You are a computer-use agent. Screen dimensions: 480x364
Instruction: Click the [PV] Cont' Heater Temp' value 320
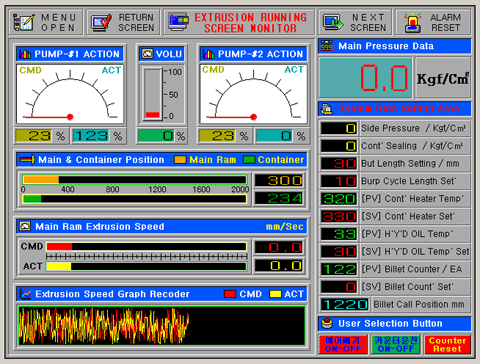[x=339, y=199]
